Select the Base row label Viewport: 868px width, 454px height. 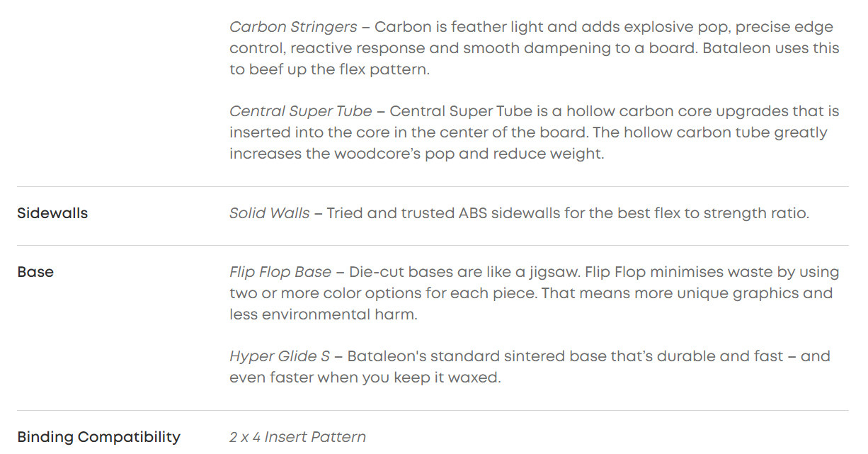pos(35,272)
